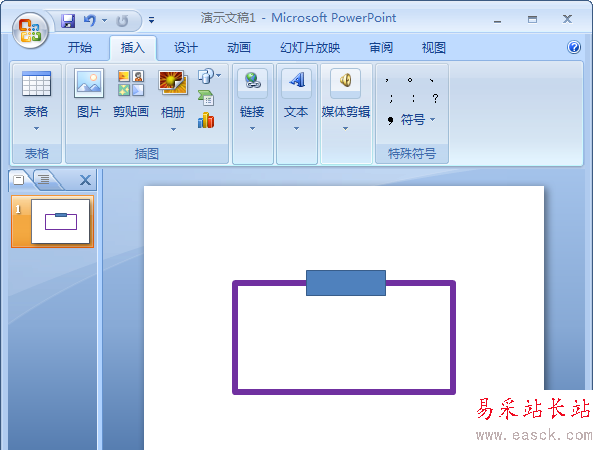593x450 pixels.
Task: Maximize the PowerPoint window
Action: tap(532, 19)
